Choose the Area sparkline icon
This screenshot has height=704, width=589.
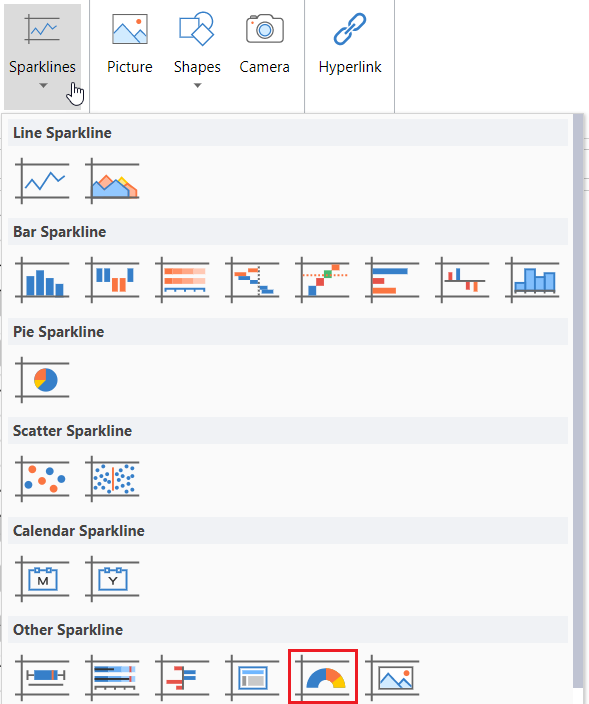[x=112, y=181]
